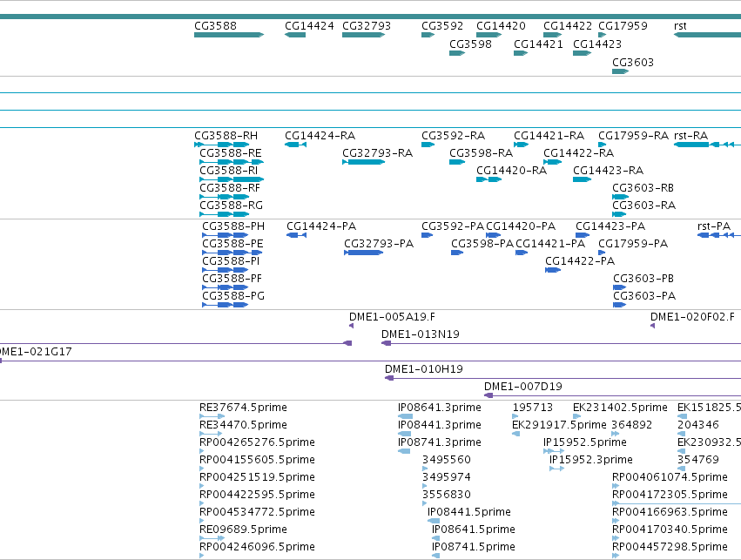Select the DME1-010H19 clone arrowhead
Image resolution: width=741 pixels, height=560 pixels.
coord(389,378)
